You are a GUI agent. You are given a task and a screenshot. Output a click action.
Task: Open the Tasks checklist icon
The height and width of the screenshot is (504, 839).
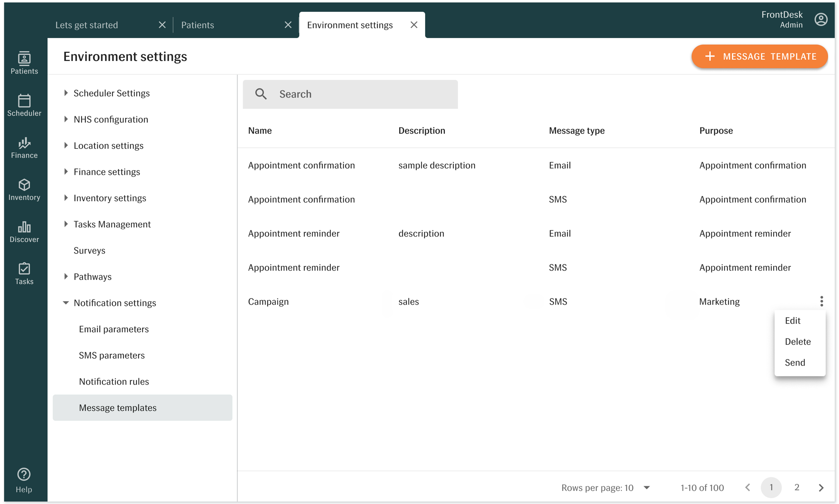pos(24,273)
